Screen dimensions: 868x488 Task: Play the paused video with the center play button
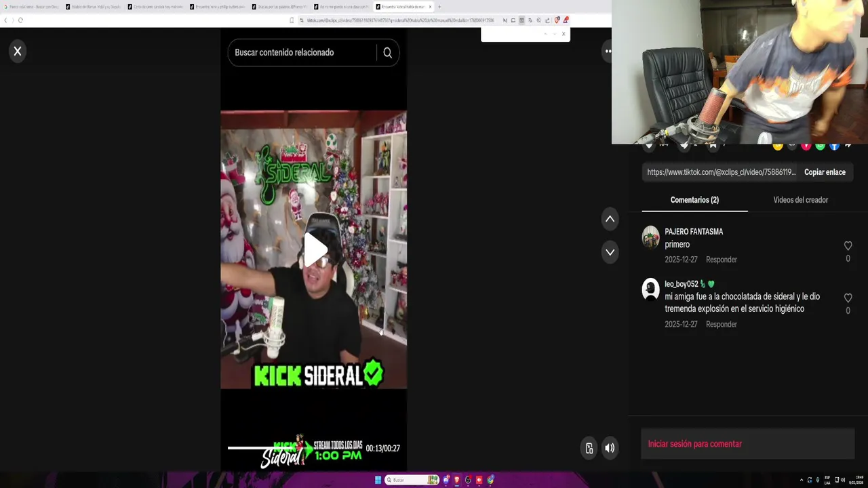[314, 249]
